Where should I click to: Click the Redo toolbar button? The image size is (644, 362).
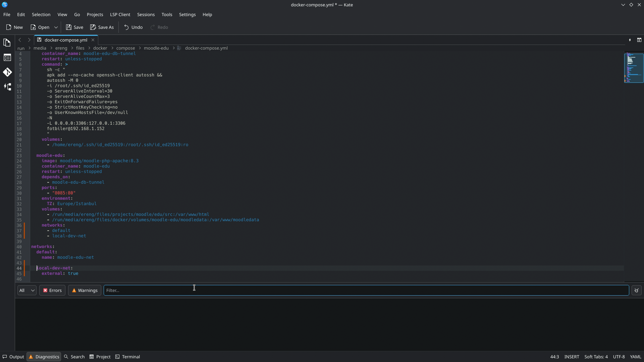point(159,27)
